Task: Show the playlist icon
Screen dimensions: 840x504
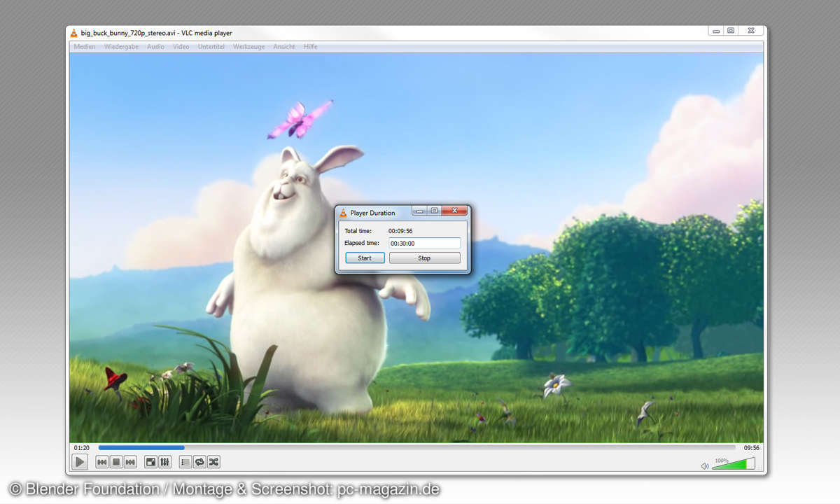Action: 185,462
